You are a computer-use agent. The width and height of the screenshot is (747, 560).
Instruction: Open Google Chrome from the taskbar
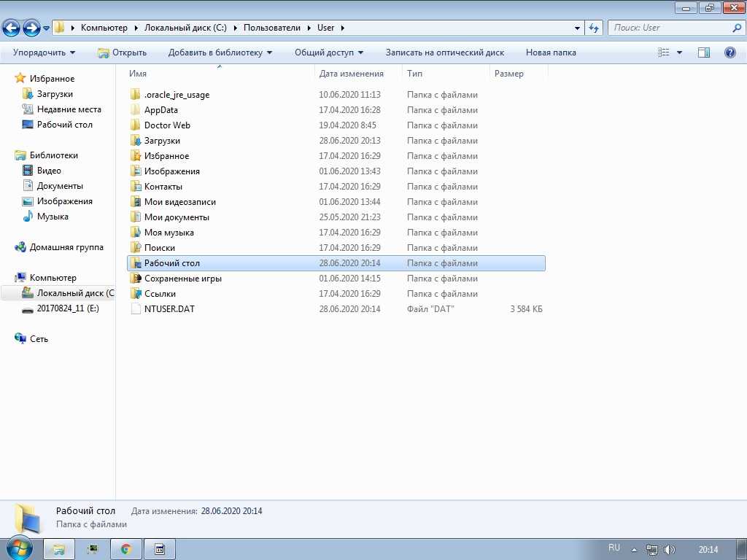(125, 549)
